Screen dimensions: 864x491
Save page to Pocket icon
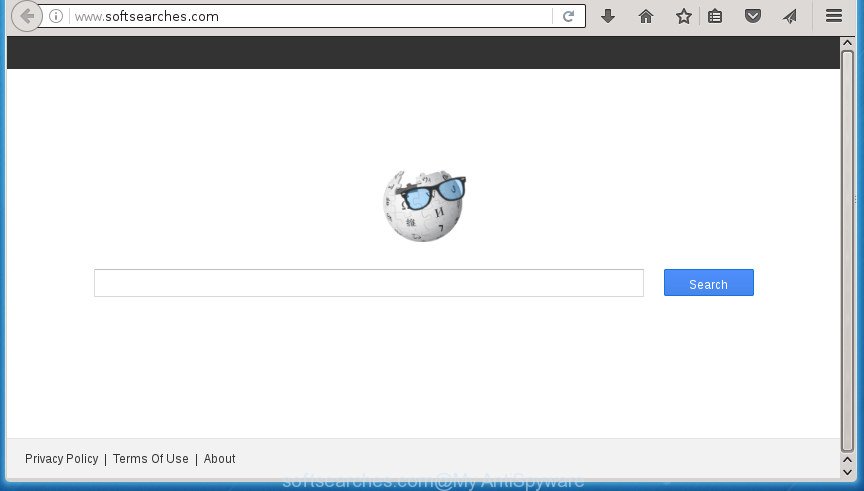(x=753, y=17)
